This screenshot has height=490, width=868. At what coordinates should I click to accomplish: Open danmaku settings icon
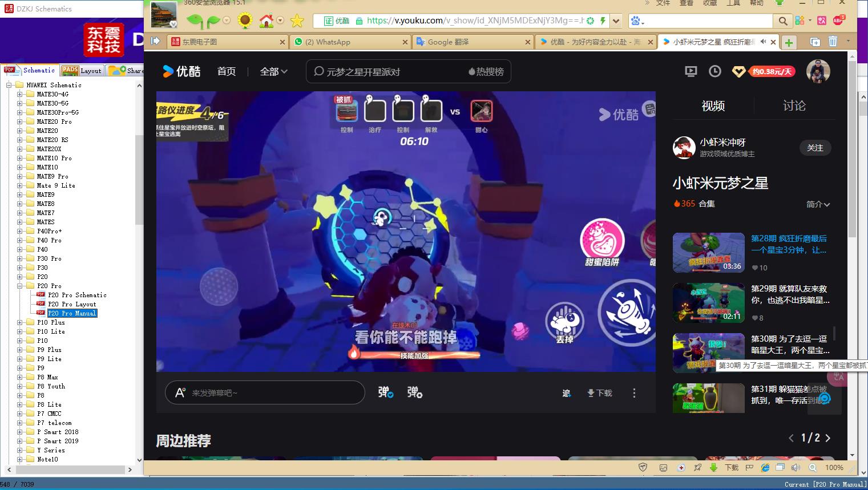414,392
